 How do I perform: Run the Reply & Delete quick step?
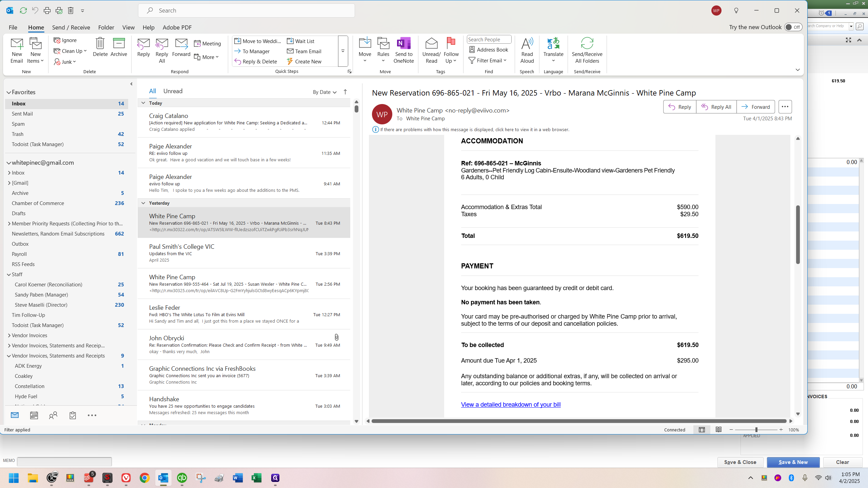coord(256,61)
